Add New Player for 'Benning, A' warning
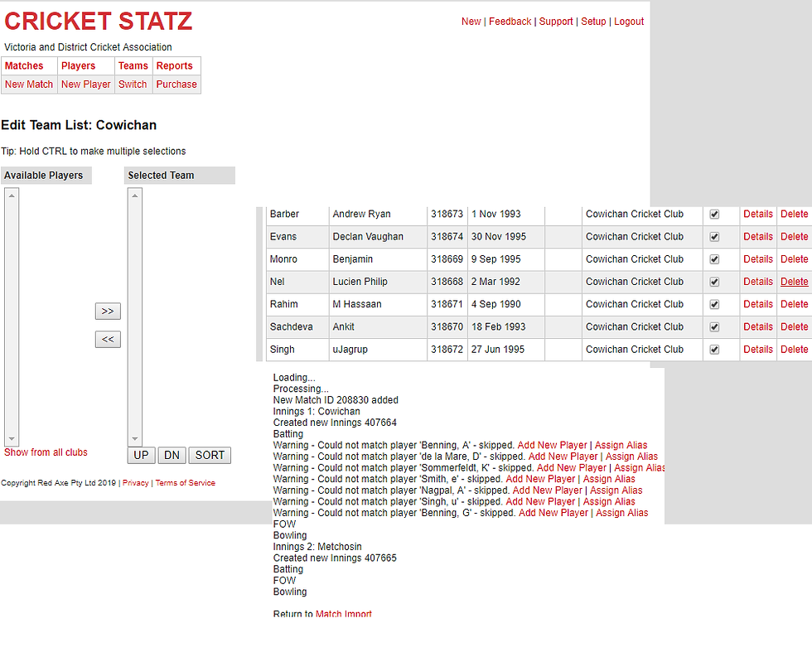 coord(552,445)
